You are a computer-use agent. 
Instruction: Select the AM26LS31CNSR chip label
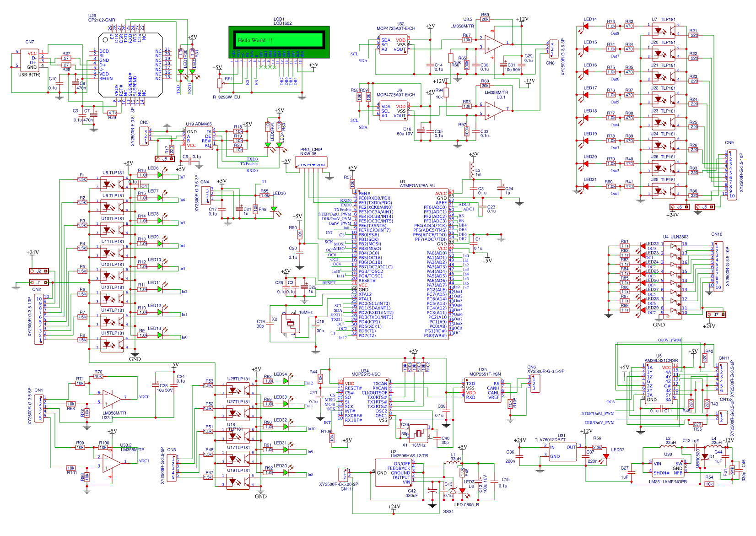pyautogui.click(x=661, y=360)
